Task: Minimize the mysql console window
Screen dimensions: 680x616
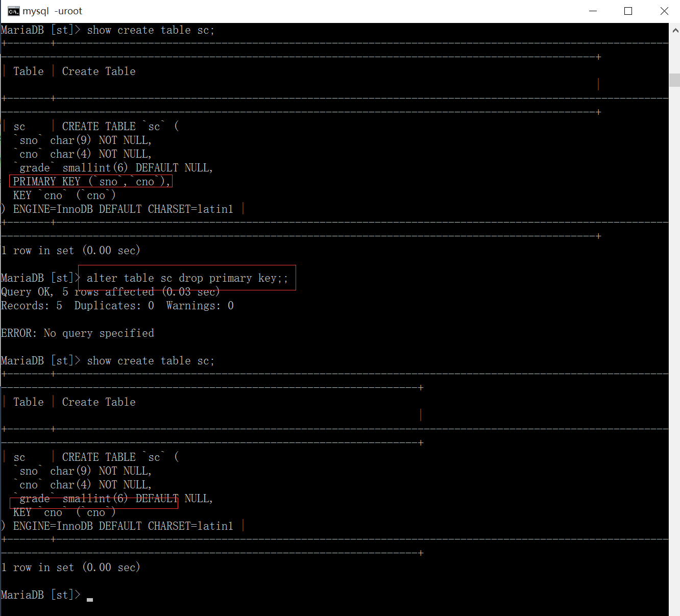Action: [593, 11]
